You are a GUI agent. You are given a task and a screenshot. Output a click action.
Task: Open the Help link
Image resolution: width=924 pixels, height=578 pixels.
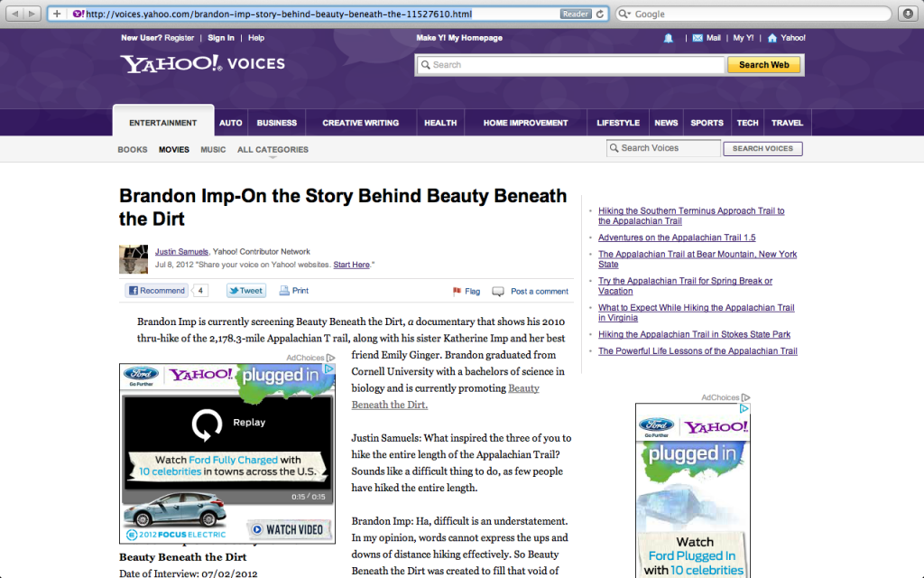[256, 38]
